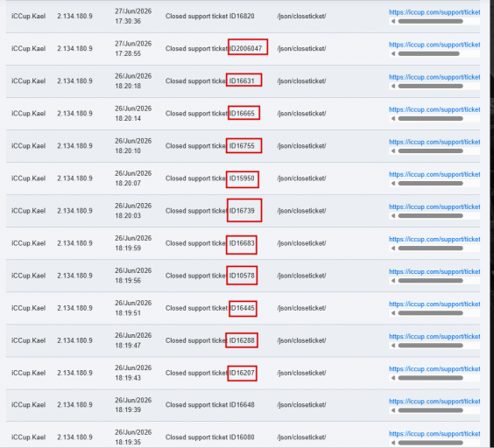Click the timestamp 27/Jun/2026 17:28:55

click(x=133, y=48)
